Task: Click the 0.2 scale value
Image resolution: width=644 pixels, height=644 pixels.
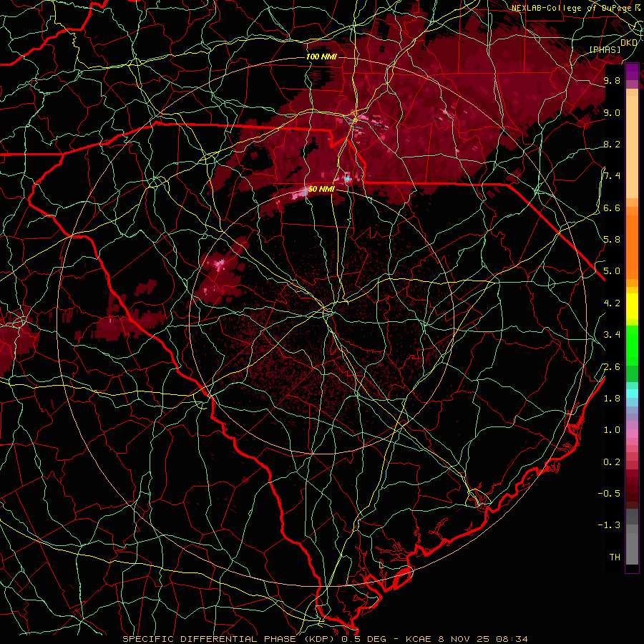Action: pyautogui.click(x=612, y=462)
